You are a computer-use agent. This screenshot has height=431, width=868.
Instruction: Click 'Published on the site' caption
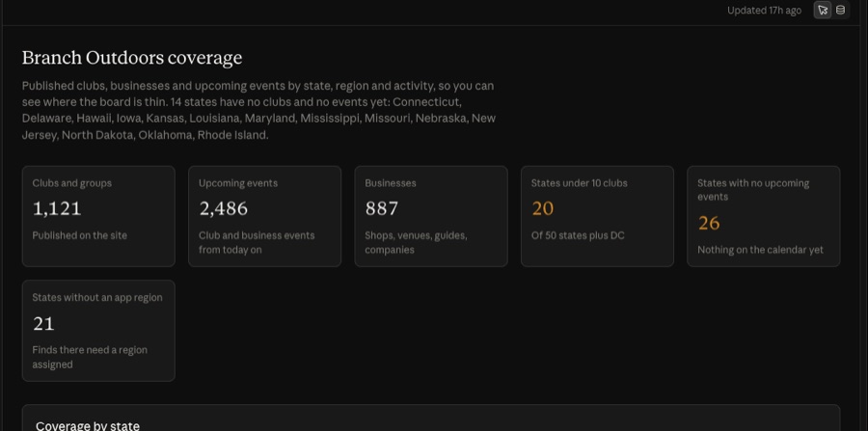pyautogui.click(x=80, y=235)
